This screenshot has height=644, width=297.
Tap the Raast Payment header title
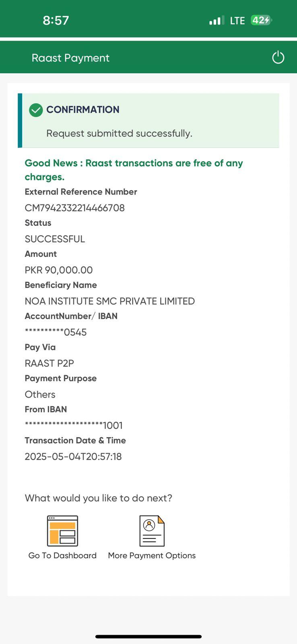[70, 58]
